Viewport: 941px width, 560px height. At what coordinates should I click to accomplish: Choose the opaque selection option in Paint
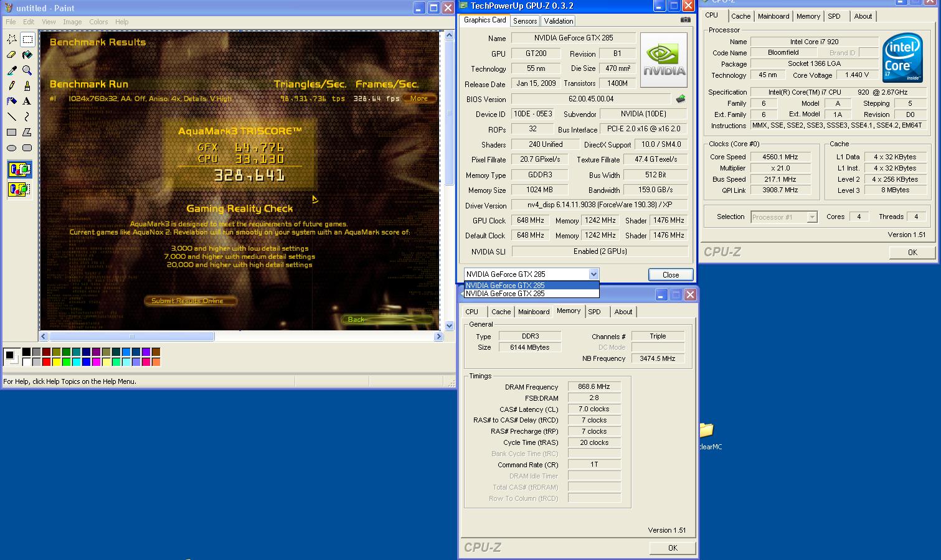click(x=19, y=169)
